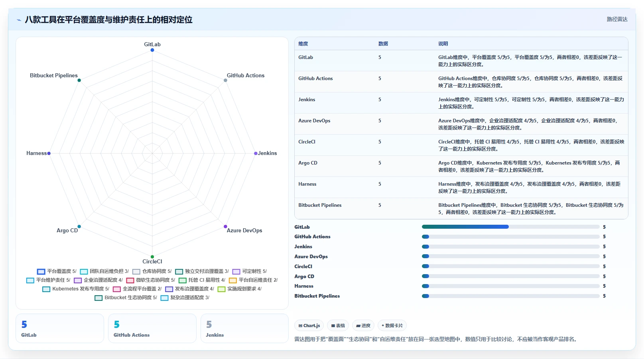This screenshot has width=644, height=359.
Task: Toggle the 平台维护责任 5/ legend dataset
Action: coord(48,280)
